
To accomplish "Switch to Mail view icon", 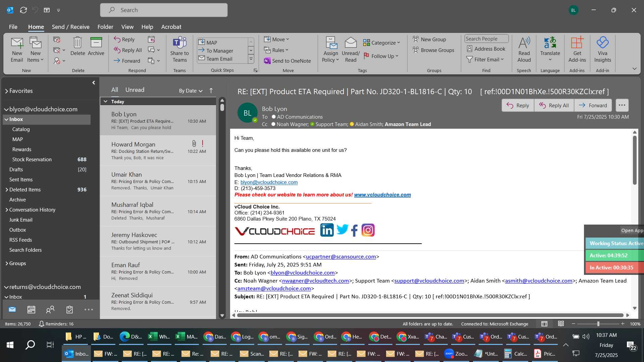I will 12,309.
